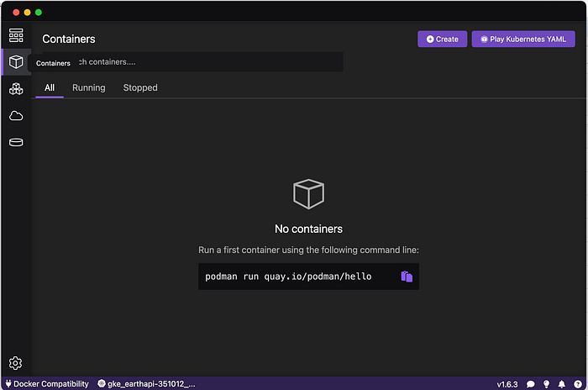
Task: Open the feedback chat bubble icon
Action: pos(530,384)
